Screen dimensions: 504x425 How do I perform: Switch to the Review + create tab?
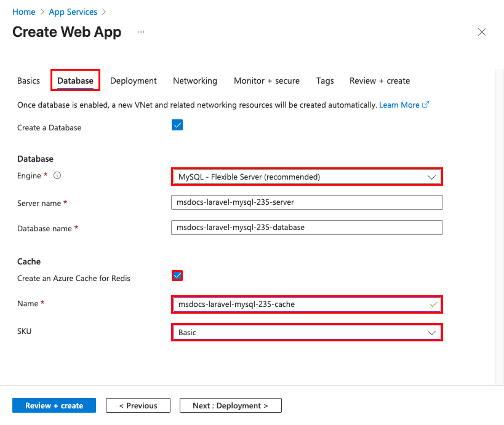tap(379, 81)
